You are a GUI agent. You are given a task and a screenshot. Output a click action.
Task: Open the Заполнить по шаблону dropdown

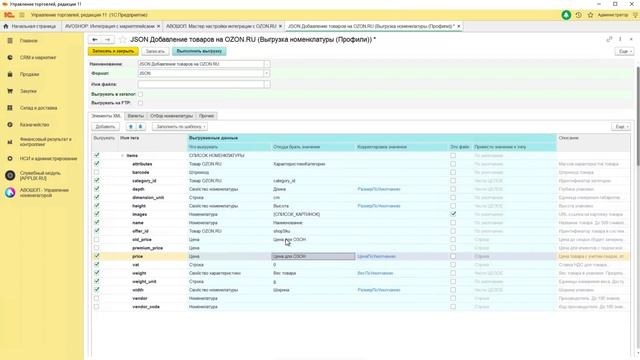point(180,127)
